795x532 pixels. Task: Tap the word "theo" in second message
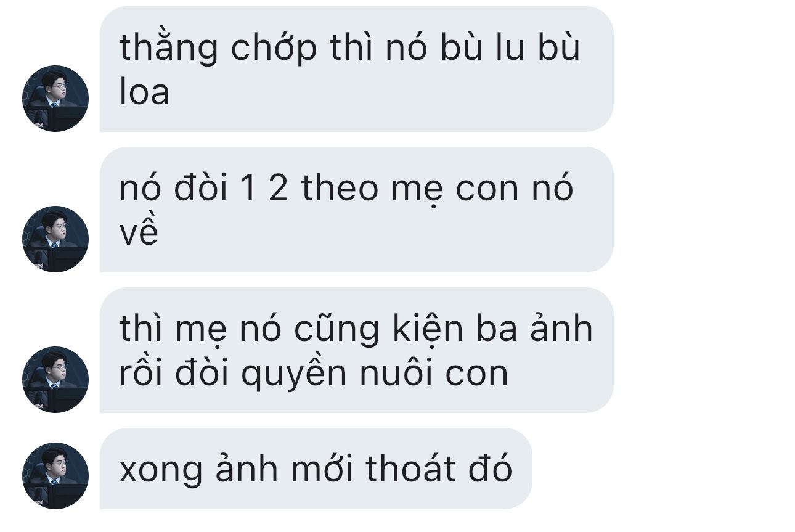click(x=340, y=187)
